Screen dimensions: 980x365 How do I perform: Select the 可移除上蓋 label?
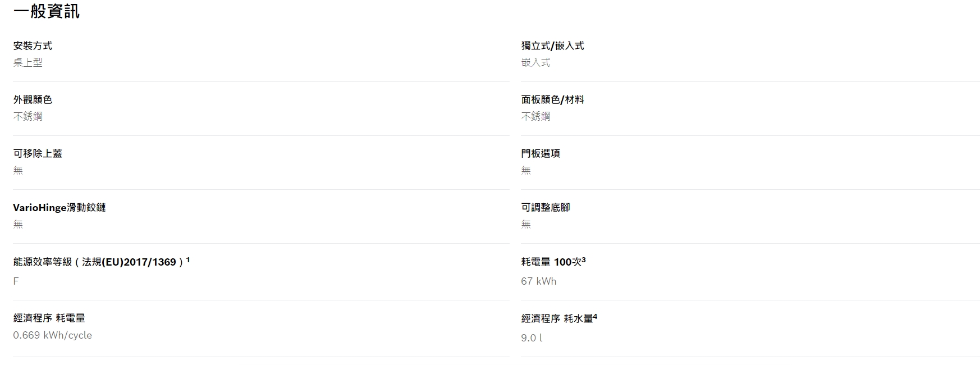click(x=38, y=153)
